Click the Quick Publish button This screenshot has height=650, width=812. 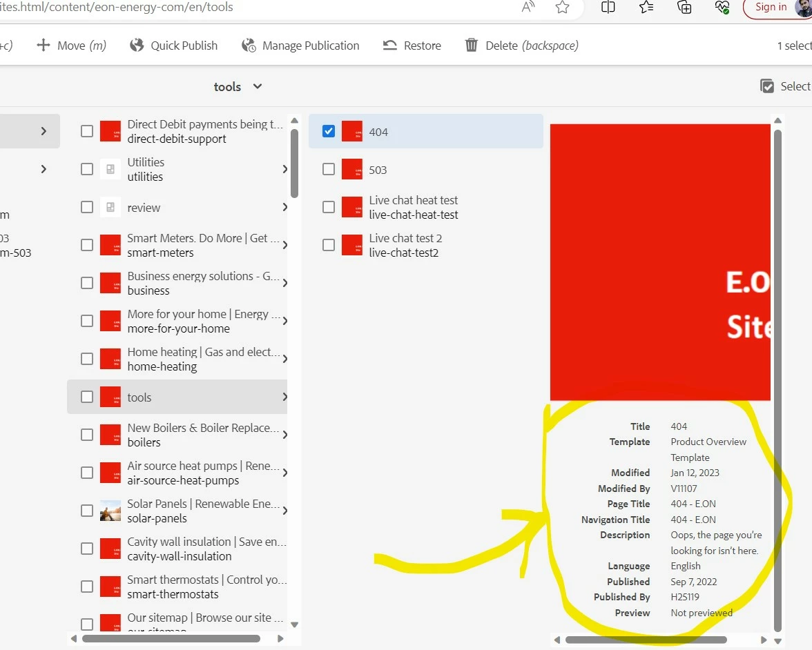click(173, 45)
